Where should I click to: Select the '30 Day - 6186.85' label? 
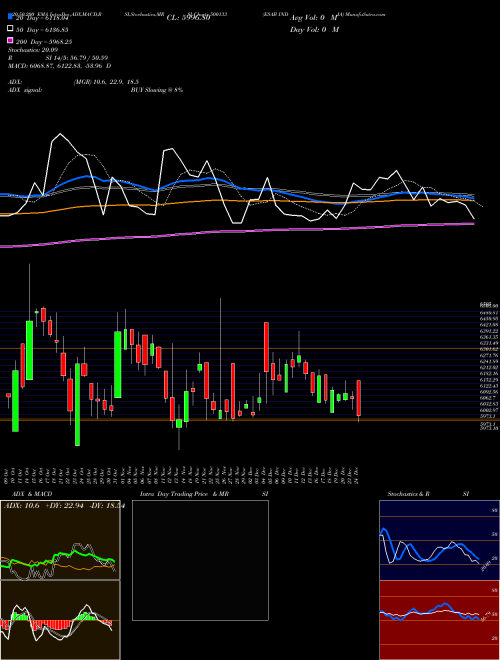point(42,30)
